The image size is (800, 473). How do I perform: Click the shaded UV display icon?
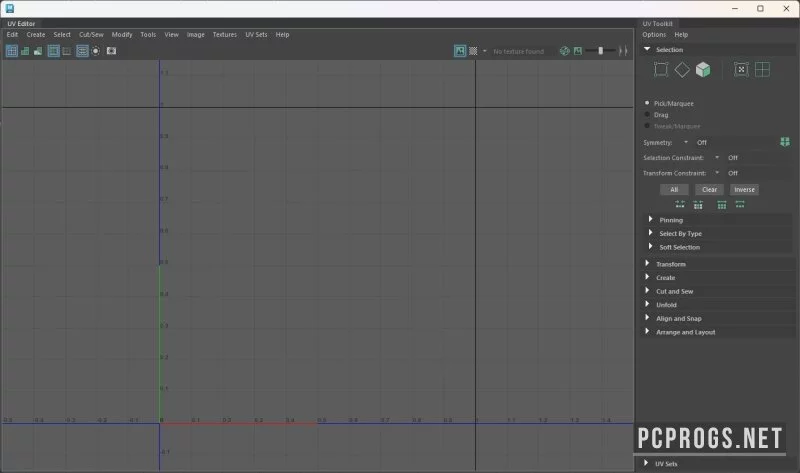tap(24, 51)
